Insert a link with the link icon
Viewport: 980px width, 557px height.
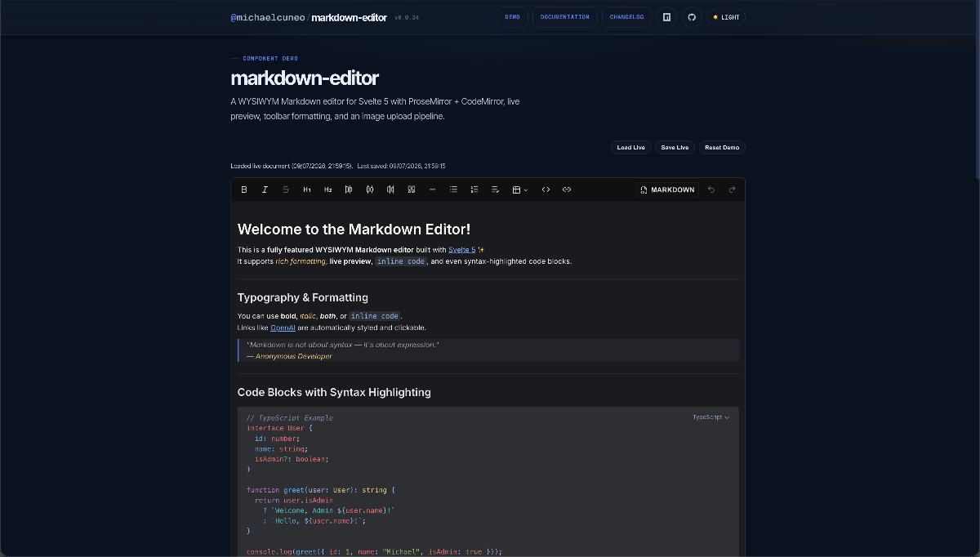coord(567,189)
